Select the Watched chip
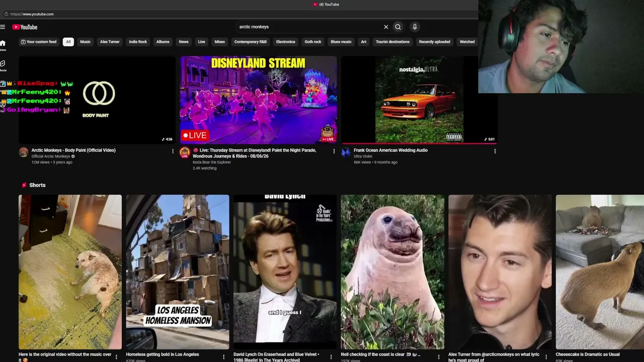 [467, 42]
